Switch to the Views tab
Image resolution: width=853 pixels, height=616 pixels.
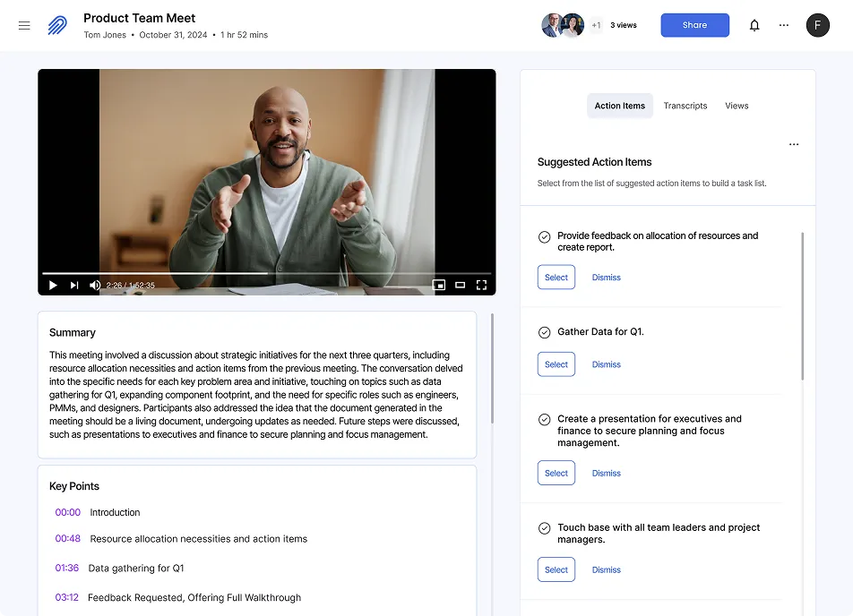tap(737, 106)
